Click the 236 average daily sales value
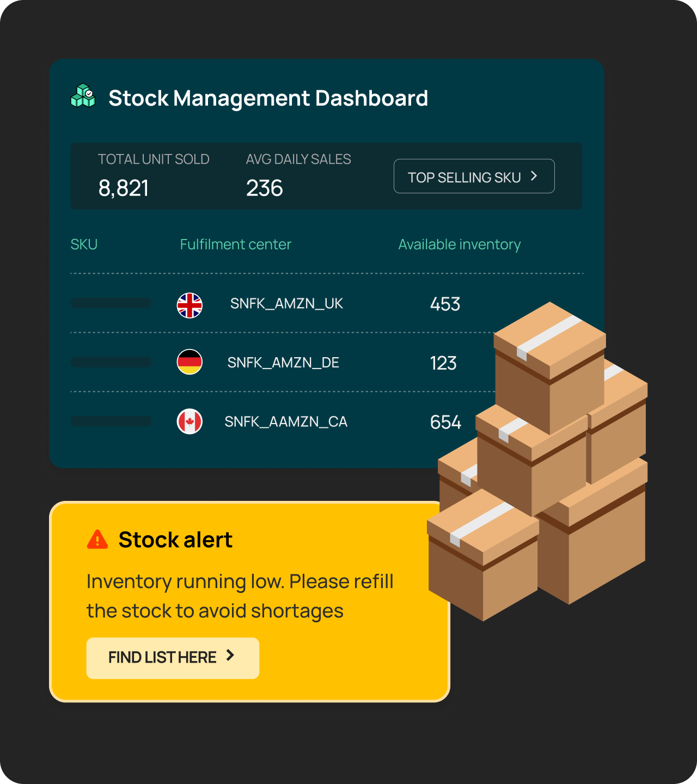This screenshot has height=784, width=697. click(265, 188)
